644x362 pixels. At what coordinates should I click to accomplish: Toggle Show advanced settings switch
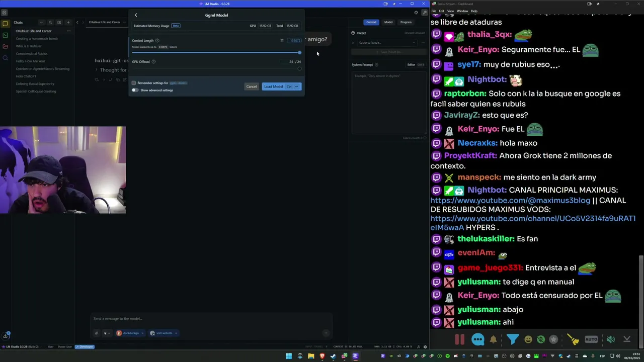point(135,90)
